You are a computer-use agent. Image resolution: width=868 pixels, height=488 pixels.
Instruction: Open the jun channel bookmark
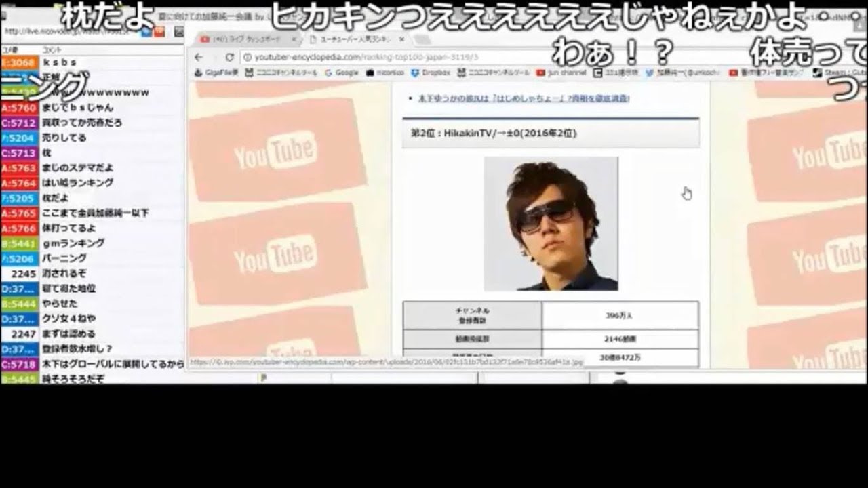pyautogui.click(x=561, y=73)
